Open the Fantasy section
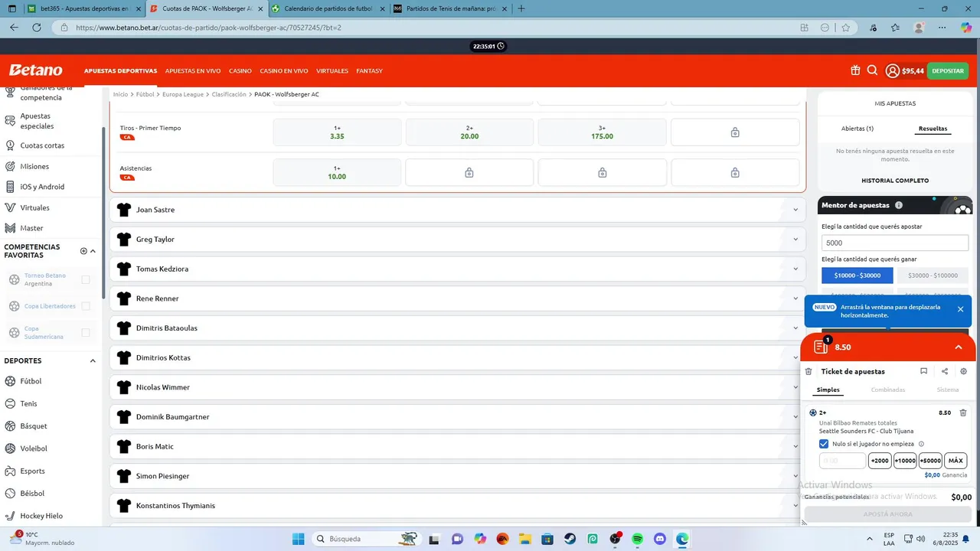The height and width of the screenshot is (551, 980). (x=369, y=71)
